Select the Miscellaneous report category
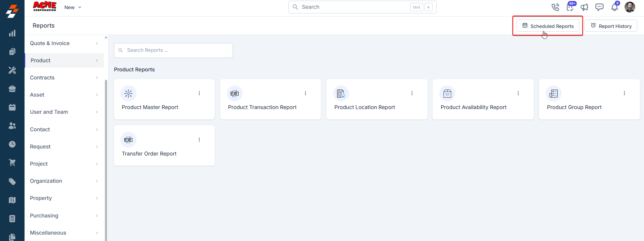Image resolution: width=644 pixels, height=241 pixels. click(64, 233)
